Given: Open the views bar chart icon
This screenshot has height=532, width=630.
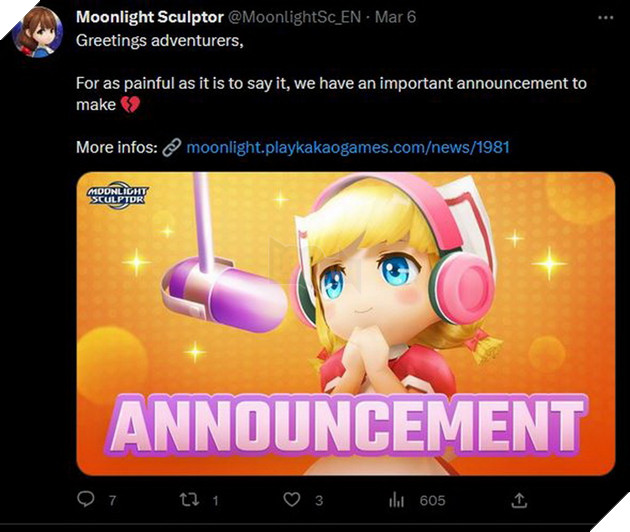Looking at the screenshot, I should [396, 499].
